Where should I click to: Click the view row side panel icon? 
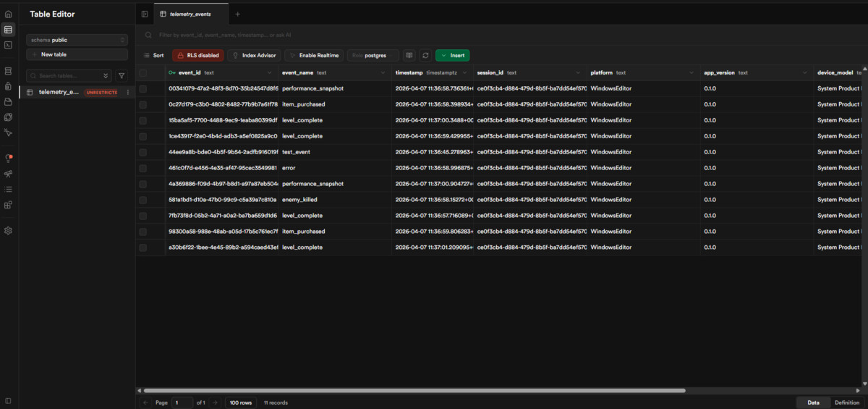pos(409,55)
